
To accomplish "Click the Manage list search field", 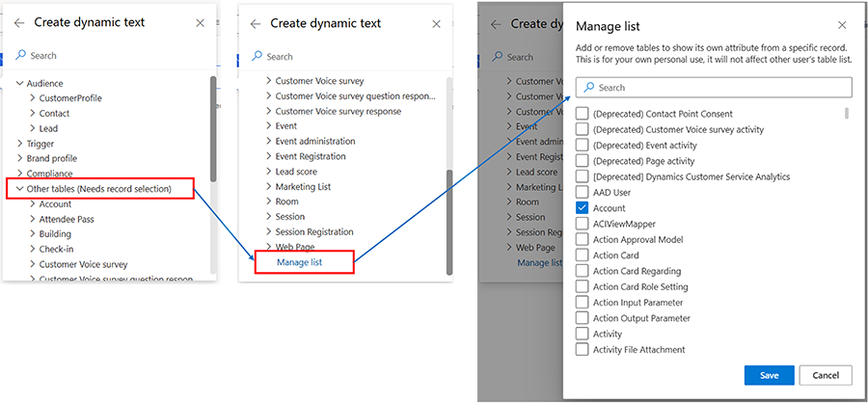I will pos(719,88).
